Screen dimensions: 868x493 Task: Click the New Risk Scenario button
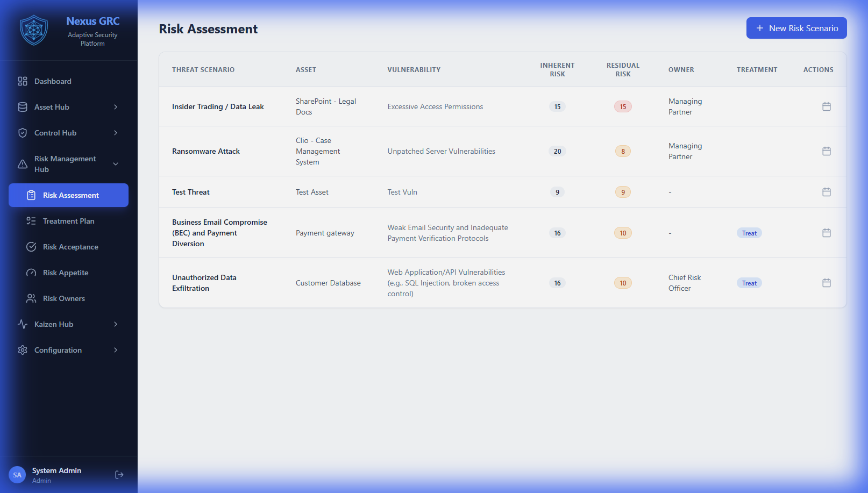click(796, 28)
